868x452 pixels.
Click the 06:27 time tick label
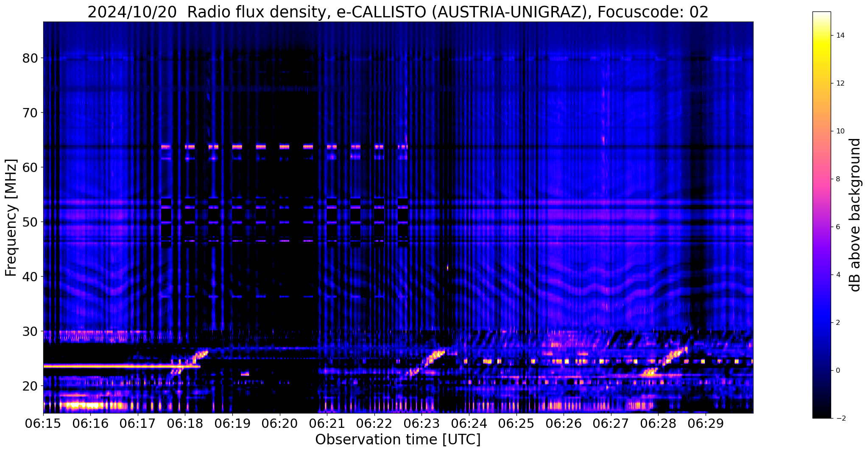pos(611,423)
